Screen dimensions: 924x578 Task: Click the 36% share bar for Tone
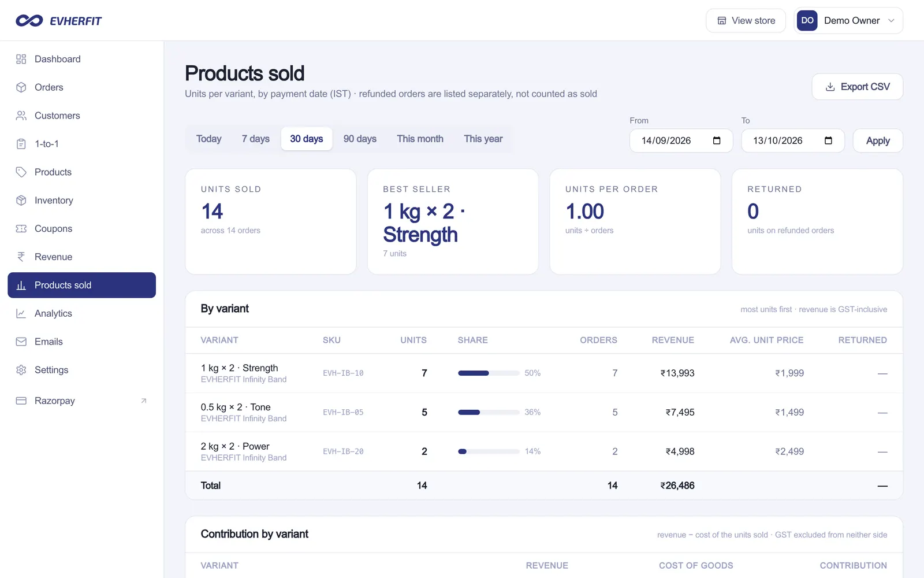coord(489,413)
